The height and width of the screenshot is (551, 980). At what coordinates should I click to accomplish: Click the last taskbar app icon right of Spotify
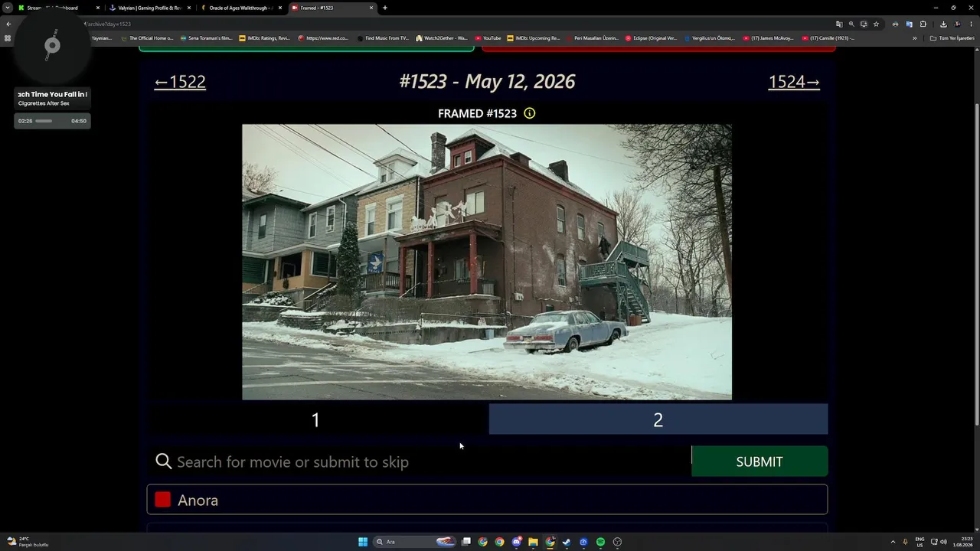[x=617, y=542]
